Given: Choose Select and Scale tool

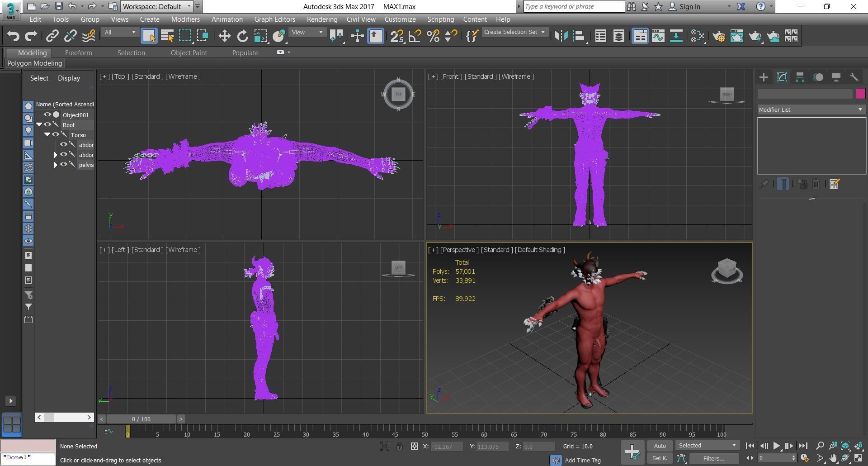Looking at the screenshot, I should click(260, 36).
